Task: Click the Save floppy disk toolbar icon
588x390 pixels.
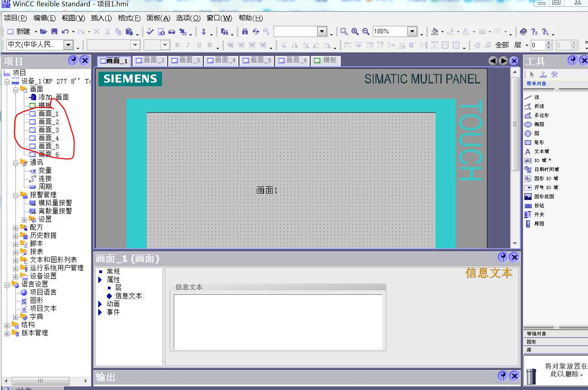Action: [x=54, y=32]
